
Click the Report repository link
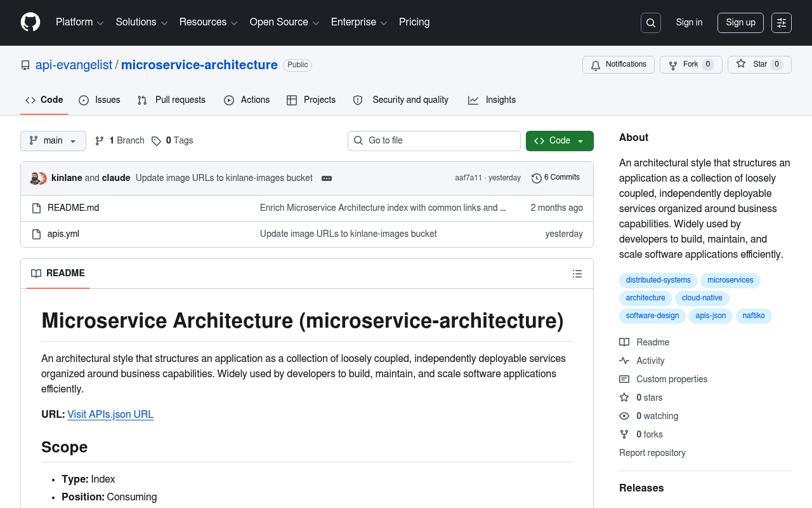pyautogui.click(x=652, y=453)
